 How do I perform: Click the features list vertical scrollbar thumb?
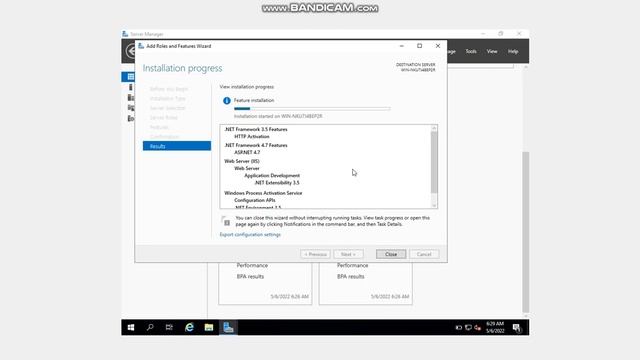(x=434, y=162)
